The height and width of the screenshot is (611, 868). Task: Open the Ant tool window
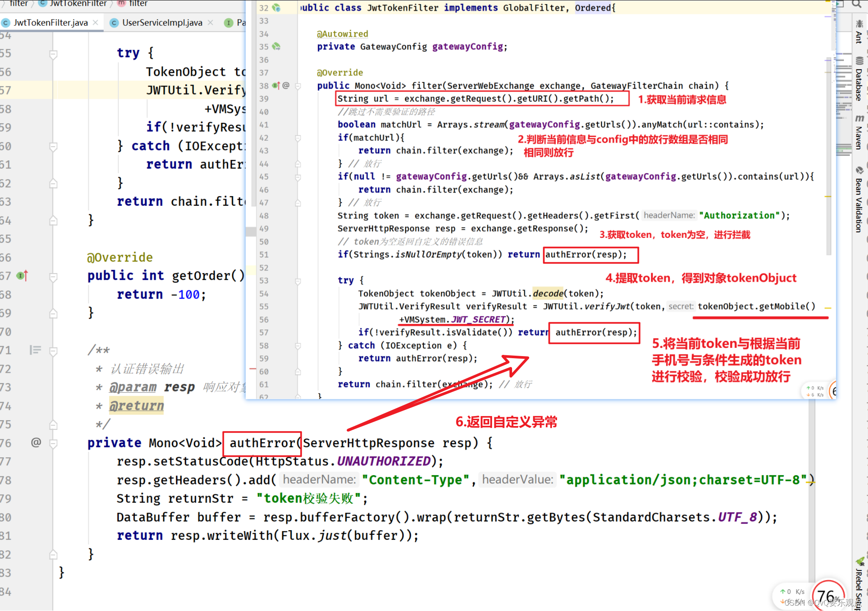(x=859, y=32)
